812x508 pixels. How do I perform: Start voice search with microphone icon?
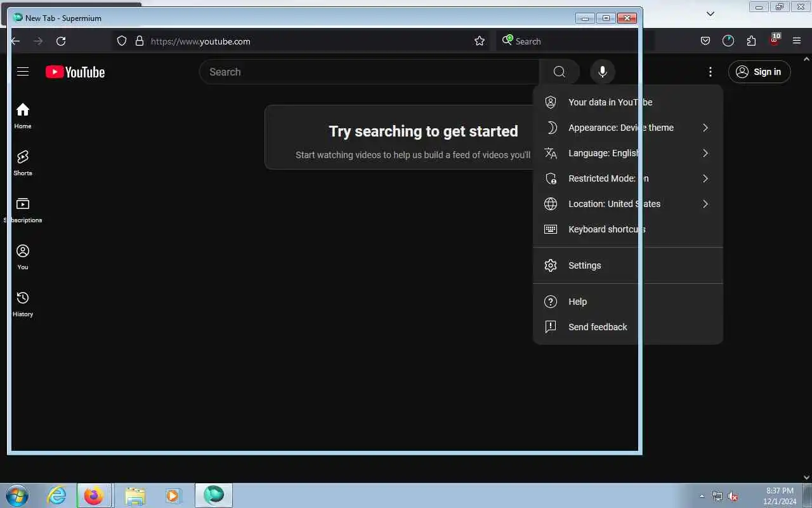[603, 72]
